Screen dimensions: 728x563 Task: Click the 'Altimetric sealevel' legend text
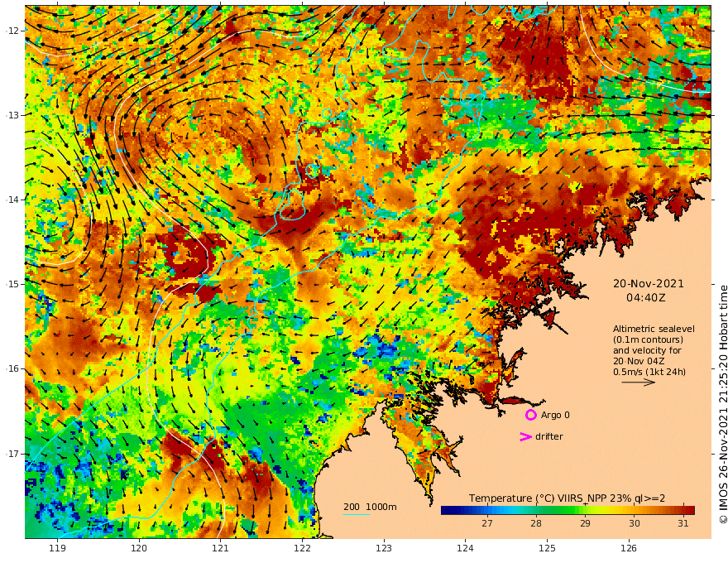pyautogui.click(x=654, y=329)
